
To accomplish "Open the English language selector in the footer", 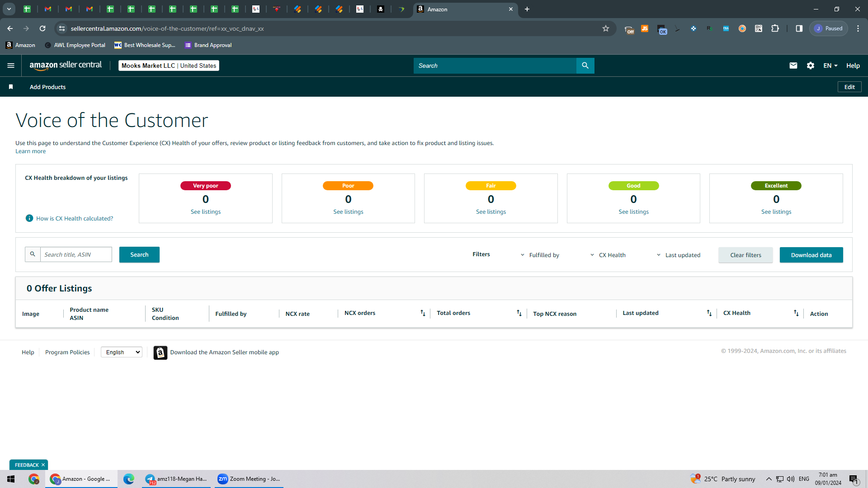I will 122,352.
